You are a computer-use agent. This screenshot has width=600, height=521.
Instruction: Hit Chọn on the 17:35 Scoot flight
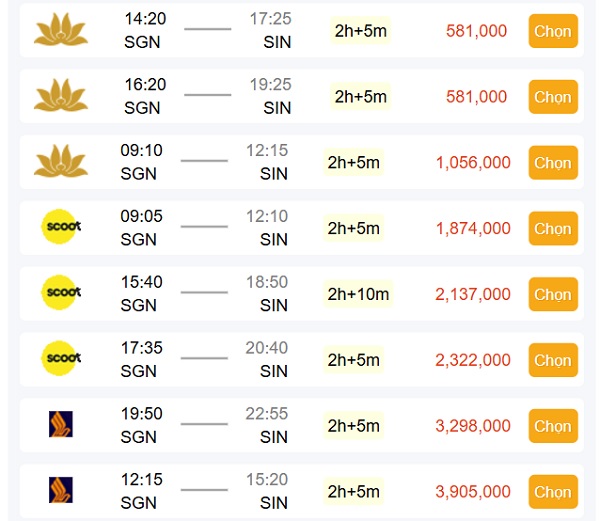coord(552,360)
